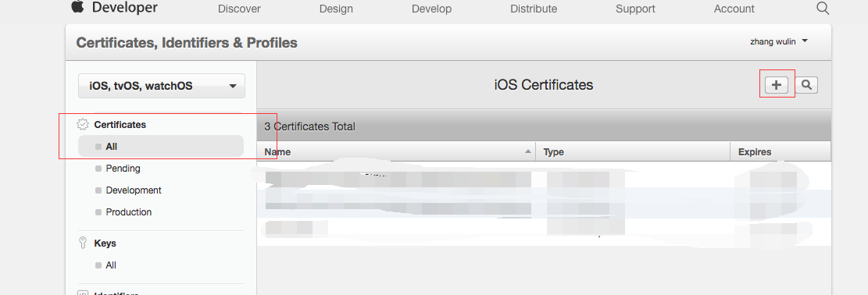Click Certificates section heading
This screenshot has width=868, height=295.
pos(120,125)
